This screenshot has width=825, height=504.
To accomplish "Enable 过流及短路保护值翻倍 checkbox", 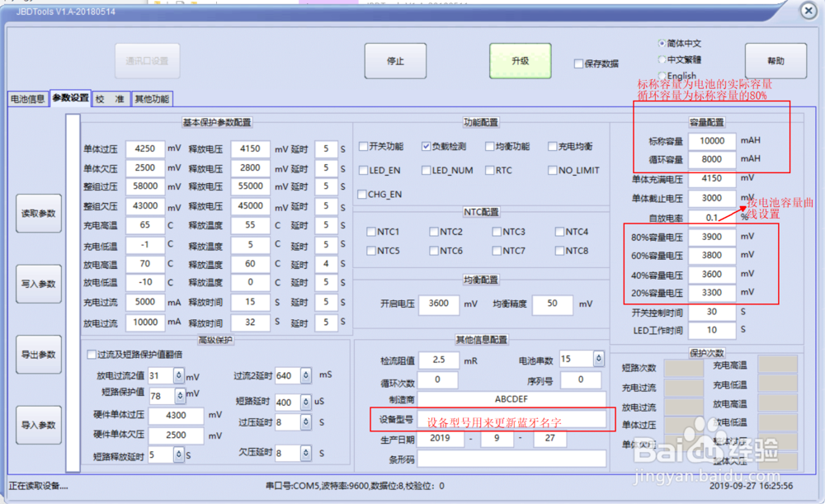I will pos(92,355).
